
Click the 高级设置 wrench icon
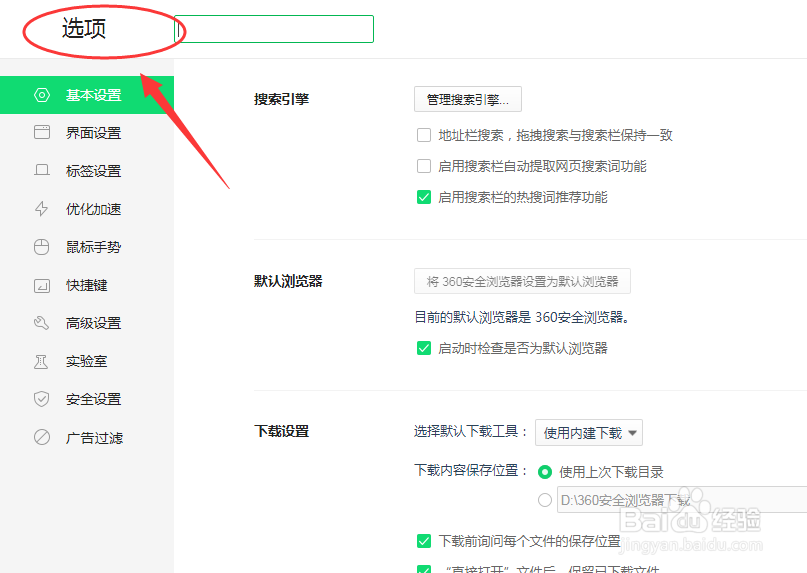point(42,323)
